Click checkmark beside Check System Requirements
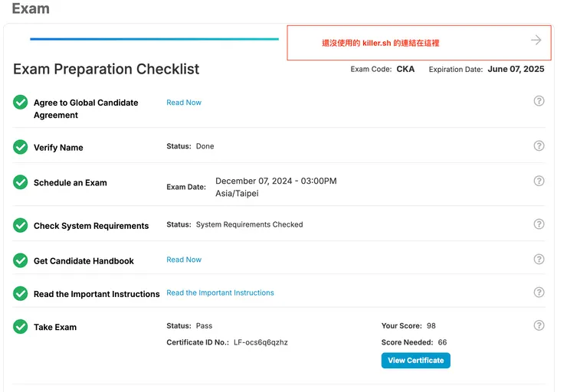 click(x=21, y=225)
